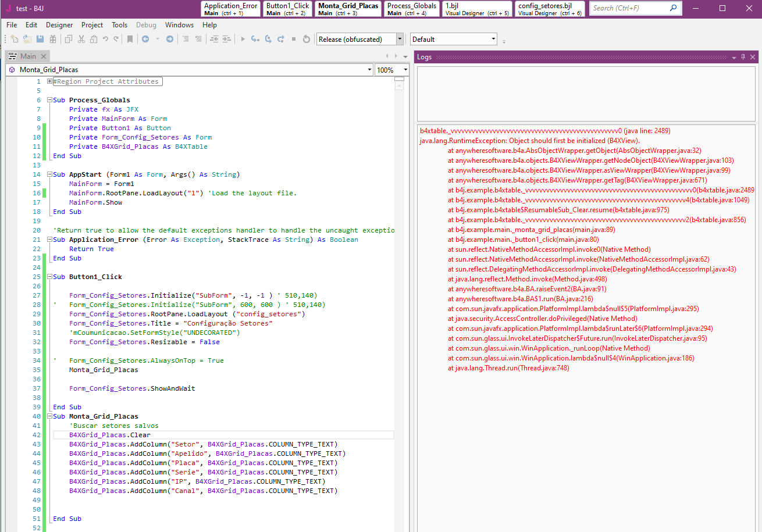Collapse the Process_Globals sub region
The height and width of the screenshot is (532, 762).
tap(49, 99)
